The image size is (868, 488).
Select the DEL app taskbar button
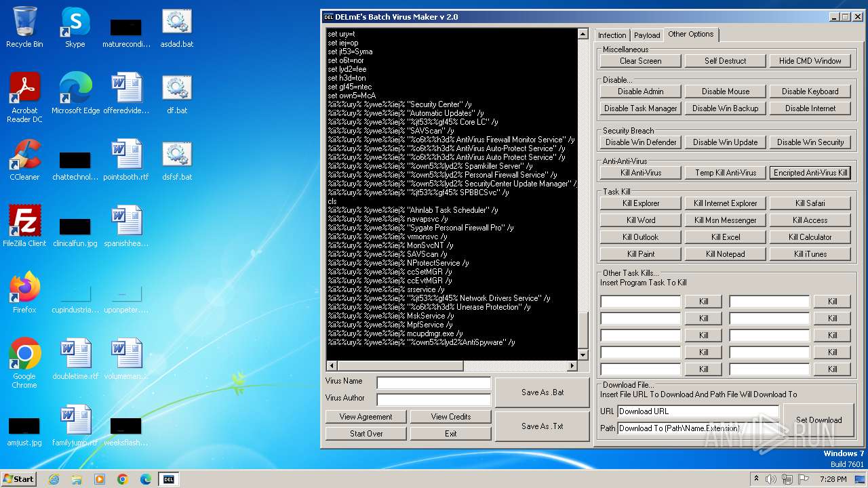(169, 479)
